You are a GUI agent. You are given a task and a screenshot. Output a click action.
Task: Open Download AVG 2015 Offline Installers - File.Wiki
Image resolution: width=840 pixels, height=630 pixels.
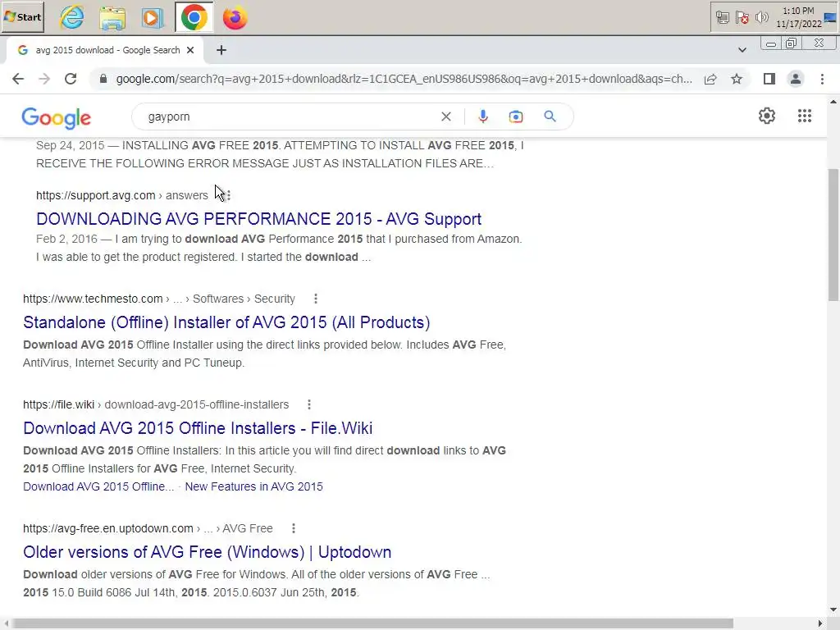point(198,428)
